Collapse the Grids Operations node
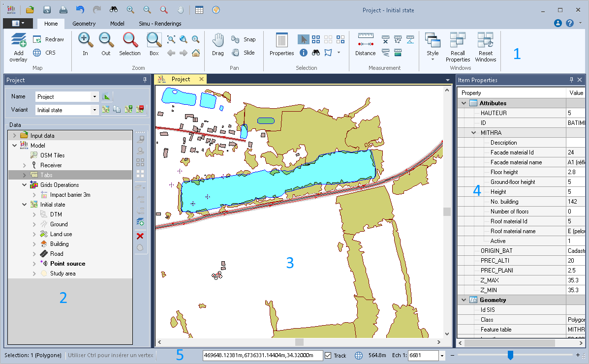The width and height of the screenshot is (589, 364). (x=25, y=185)
